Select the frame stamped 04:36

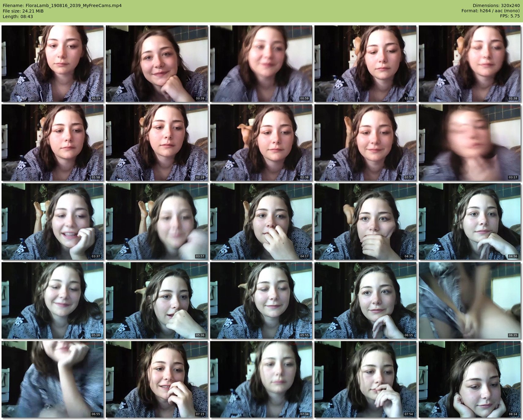pos(365,221)
